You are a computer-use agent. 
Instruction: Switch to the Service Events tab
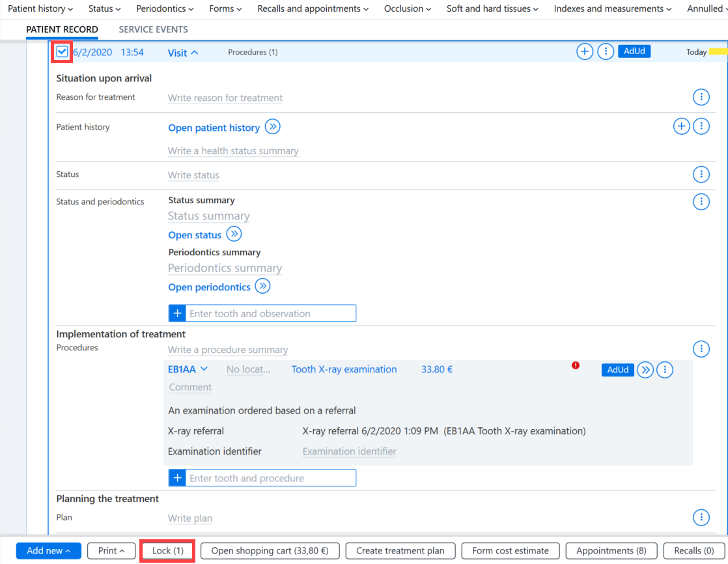click(153, 29)
